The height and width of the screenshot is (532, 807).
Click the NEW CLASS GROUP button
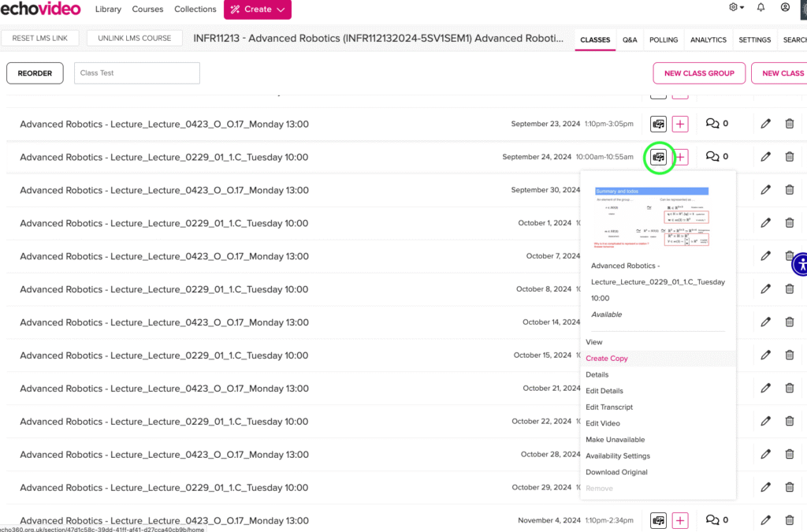pyautogui.click(x=698, y=73)
